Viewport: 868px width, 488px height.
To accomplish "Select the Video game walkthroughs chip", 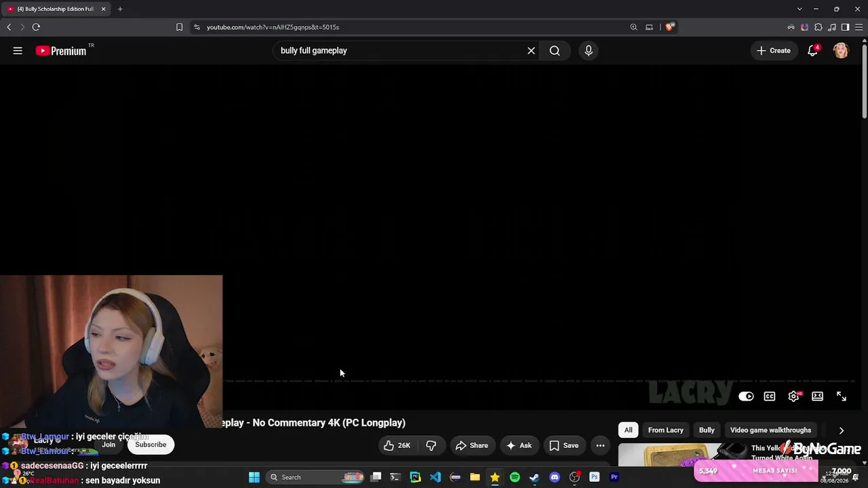I will pyautogui.click(x=770, y=430).
